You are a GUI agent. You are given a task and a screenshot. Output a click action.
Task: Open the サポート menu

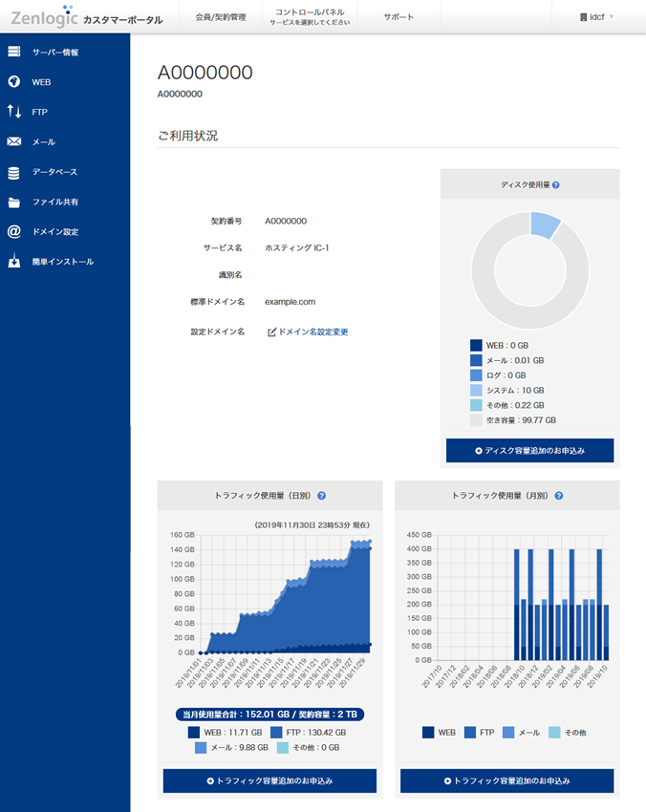point(398,17)
